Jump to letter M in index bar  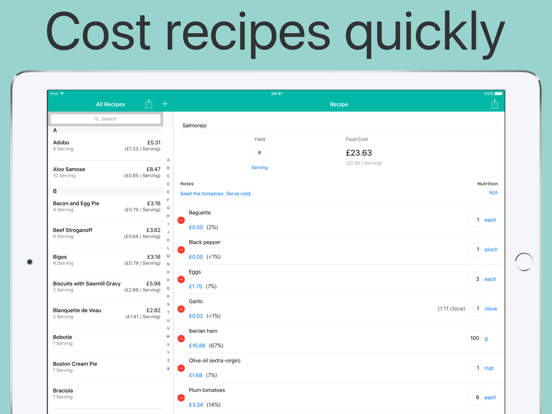(x=168, y=256)
